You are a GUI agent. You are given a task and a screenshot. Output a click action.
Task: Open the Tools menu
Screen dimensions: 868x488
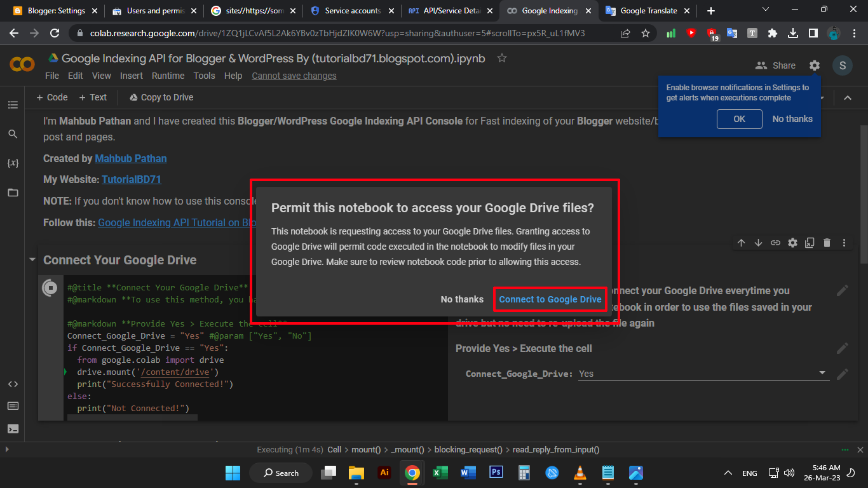coord(205,76)
